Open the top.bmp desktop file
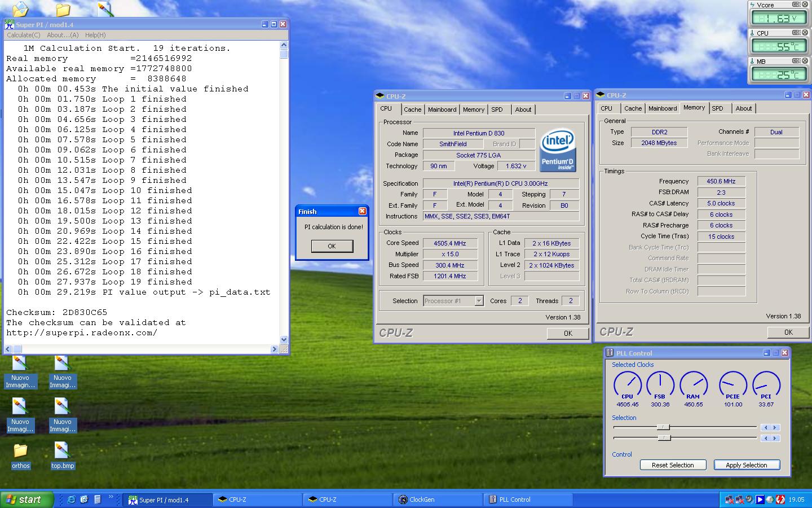 pyautogui.click(x=62, y=456)
